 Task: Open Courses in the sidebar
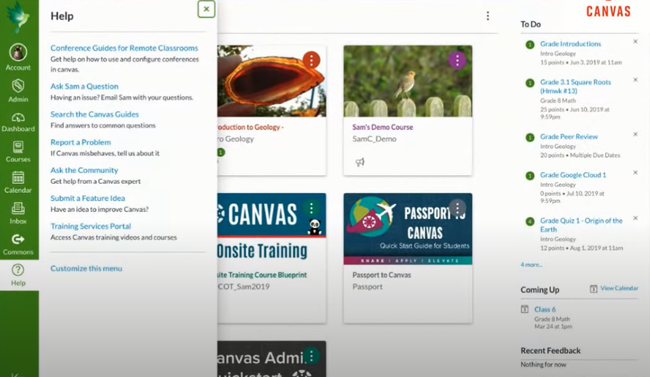[x=18, y=151]
